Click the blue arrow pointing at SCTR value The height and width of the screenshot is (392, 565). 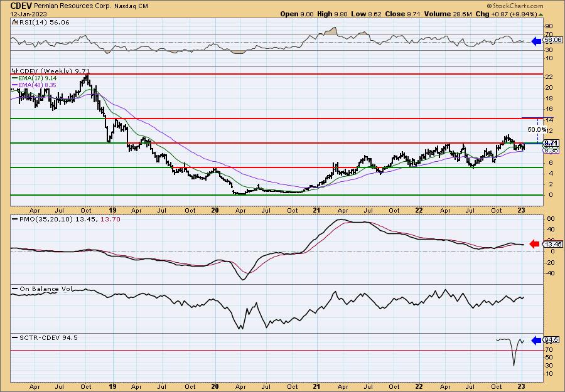pos(537,340)
